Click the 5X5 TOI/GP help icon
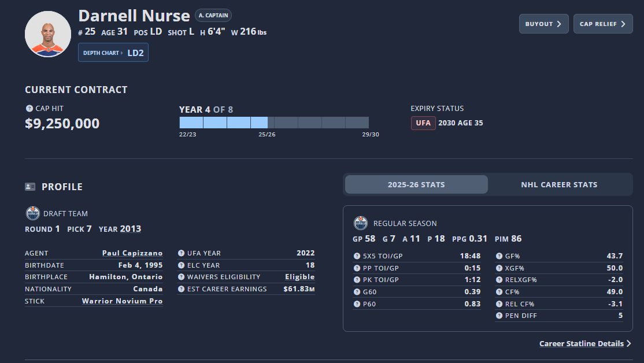The height and width of the screenshot is (363, 644). tap(357, 256)
